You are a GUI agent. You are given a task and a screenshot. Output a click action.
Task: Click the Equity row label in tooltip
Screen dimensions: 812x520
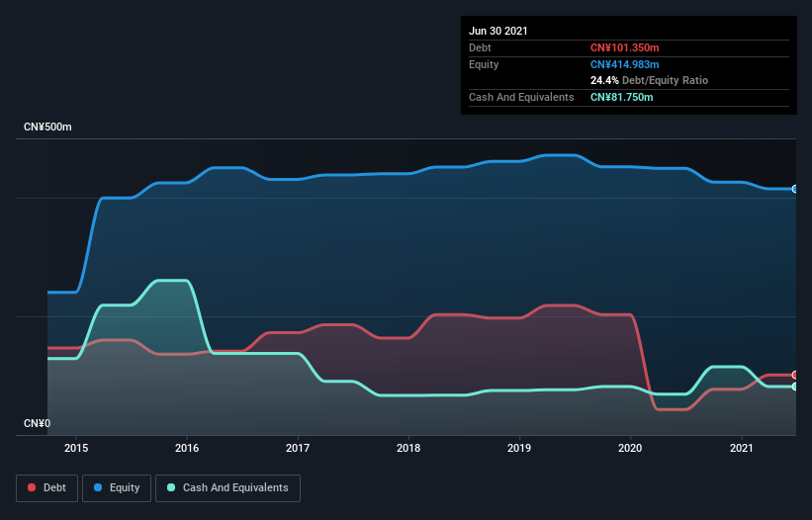tap(484, 64)
